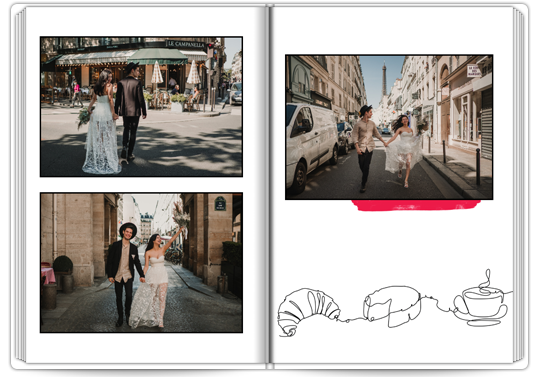Click the green plaque on the stone wall
Screen dimensions: 540x380
220,204
